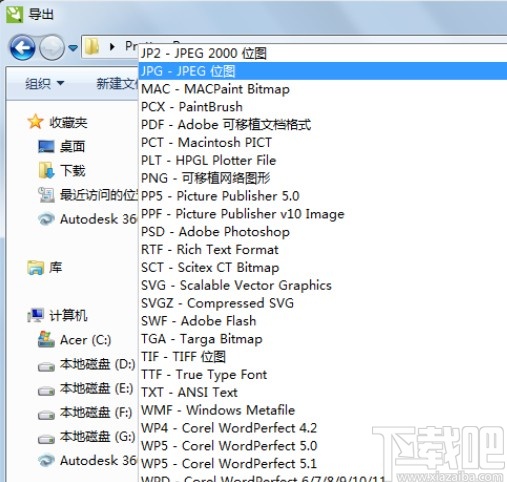Image resolution: width=507 pixels, height=482 pixels.
Task: Select PSD - Adobe Photoshop format
Action: [x=322, y=232]
